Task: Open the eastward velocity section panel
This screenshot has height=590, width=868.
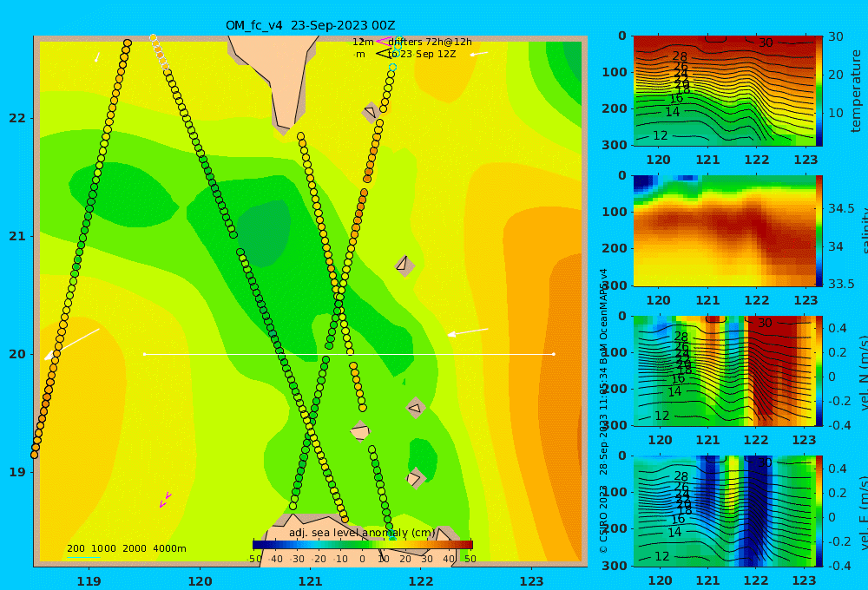Action: [x=724, y=511]
